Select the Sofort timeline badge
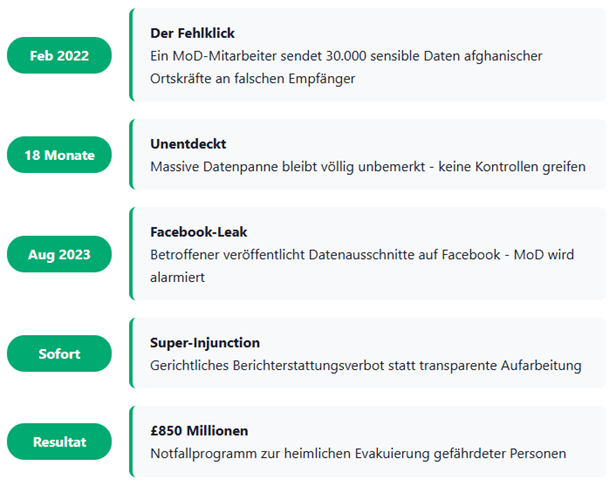This screenshot has width=616, height=487. [59, 353]
